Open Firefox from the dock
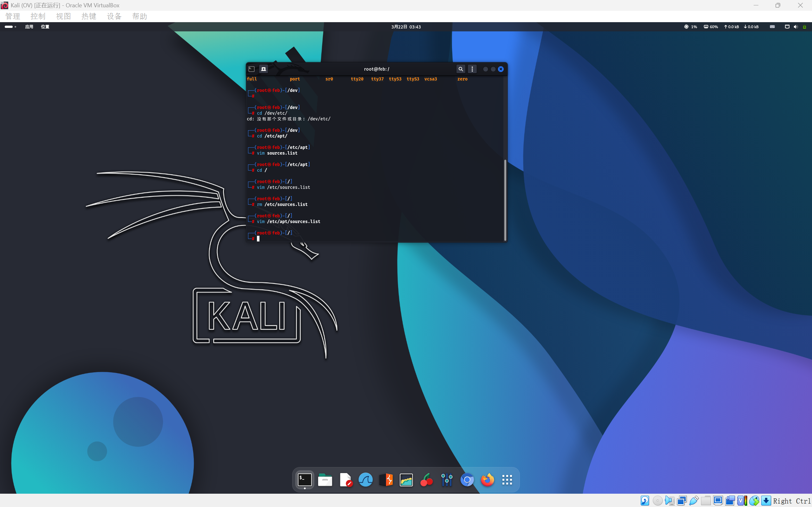Screen dimensions: 812x507 (487, 480)
